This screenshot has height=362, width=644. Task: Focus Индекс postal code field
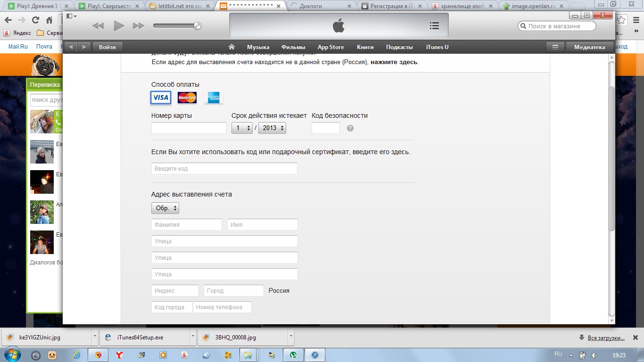pos(175,291)
